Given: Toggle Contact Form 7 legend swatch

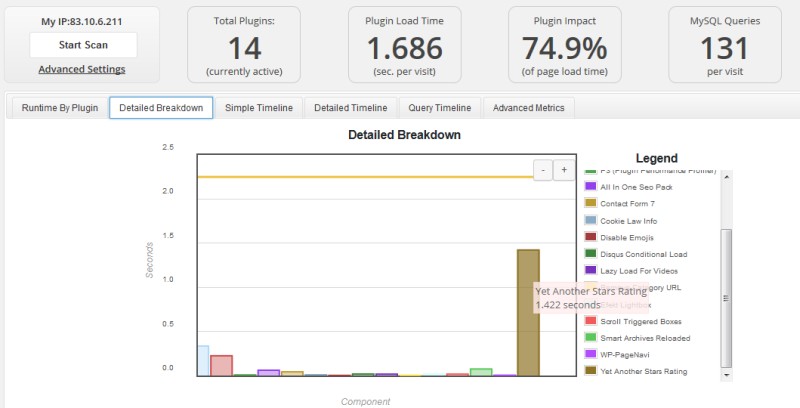Looking at the screenshot, I should coord(590,203).
